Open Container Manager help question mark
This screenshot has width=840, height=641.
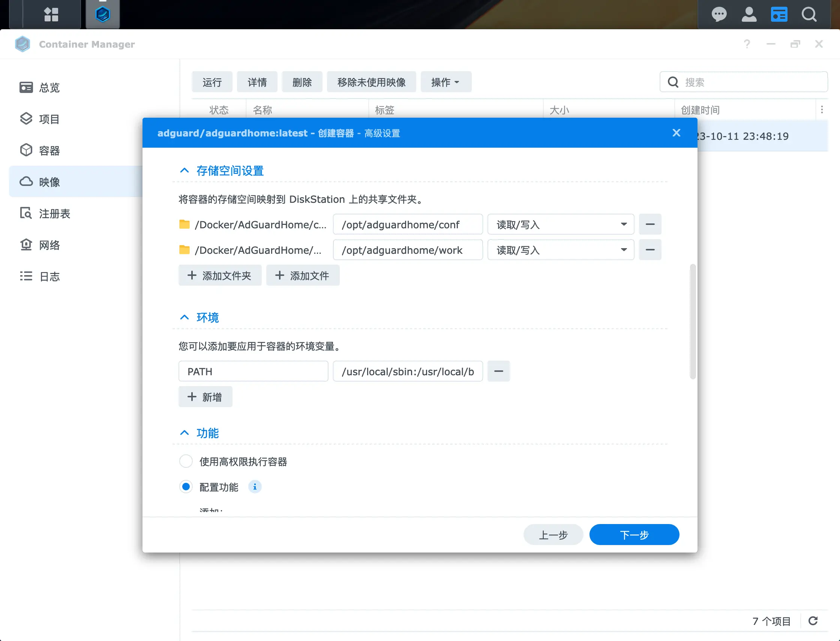(x=747, y=44)
